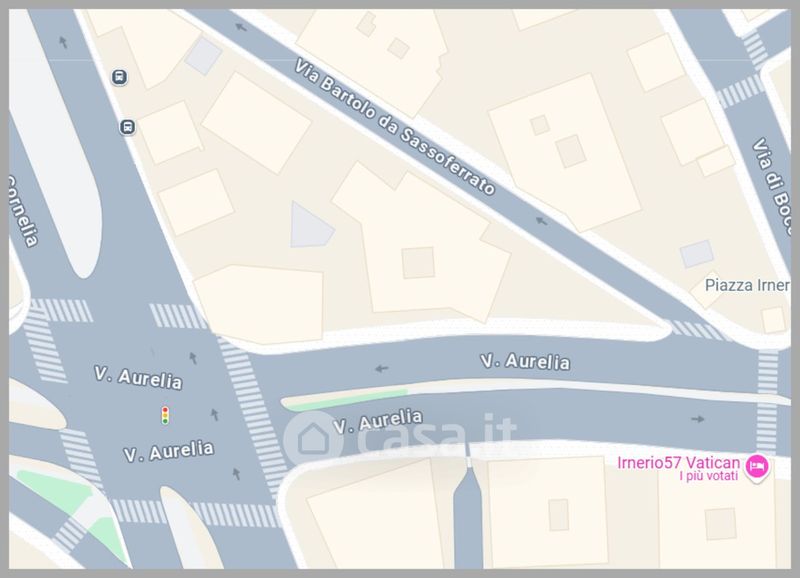Select the Via Bartolo da Sassoferrato street label

pyautogui.click(x=395, y=127)
